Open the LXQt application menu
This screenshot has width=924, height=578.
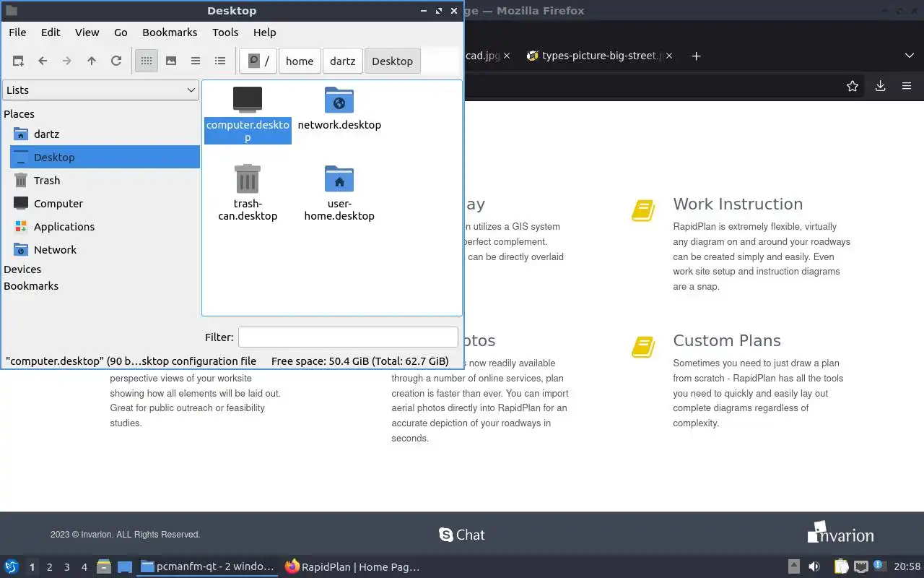click(x=11, y=567)
